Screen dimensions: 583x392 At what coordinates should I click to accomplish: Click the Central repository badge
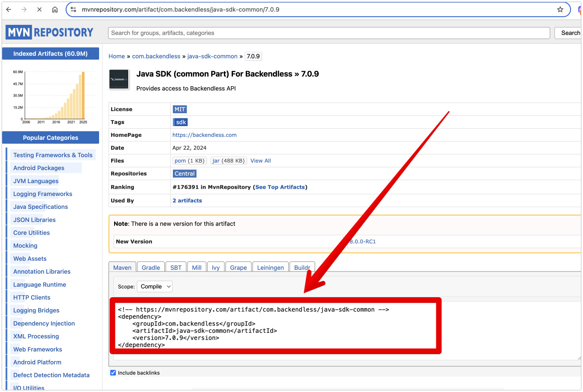(184, 174)
